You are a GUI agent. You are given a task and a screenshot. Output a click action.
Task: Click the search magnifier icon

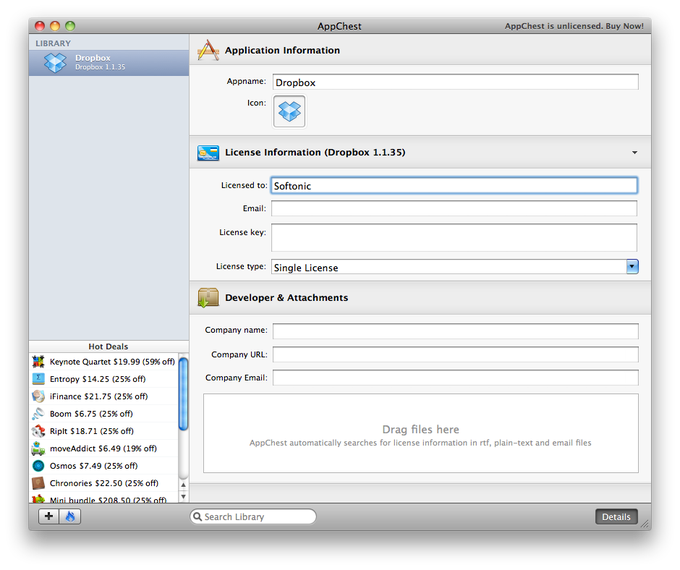point(197,516)
